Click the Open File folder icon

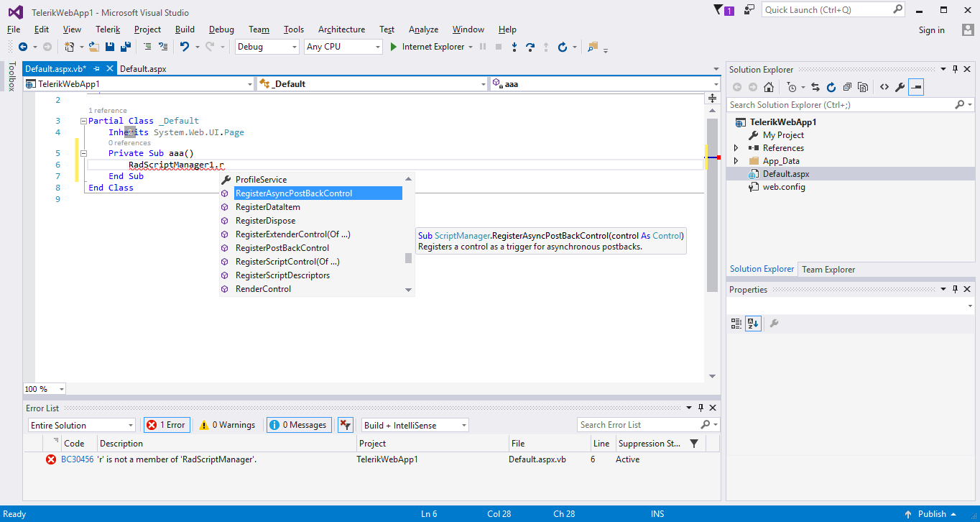93,47
